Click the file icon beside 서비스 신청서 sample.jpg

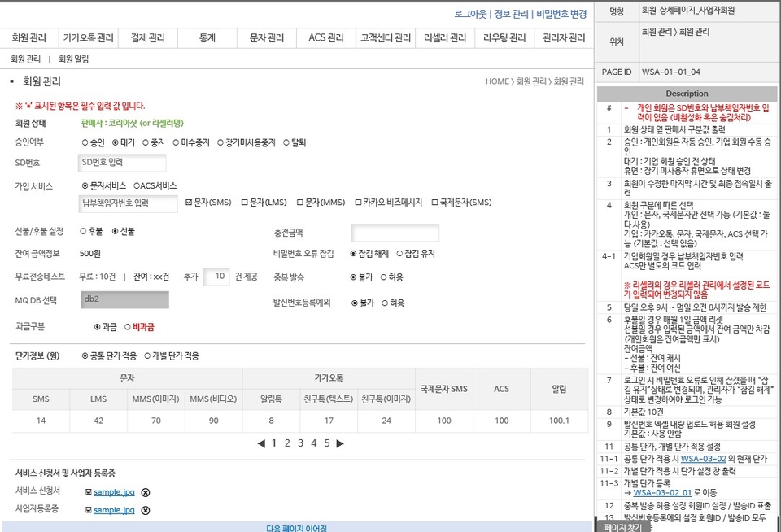(x=88, y=492)
